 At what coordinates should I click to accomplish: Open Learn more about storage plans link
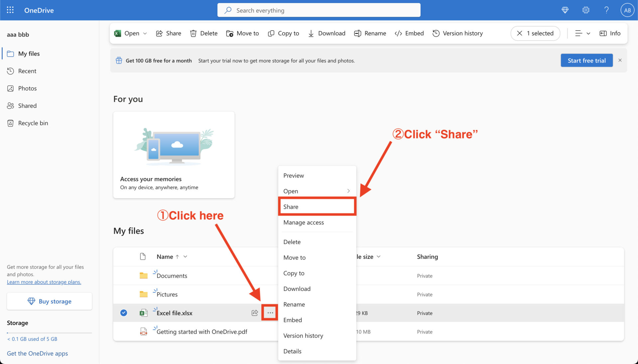(x=44, y=282)
